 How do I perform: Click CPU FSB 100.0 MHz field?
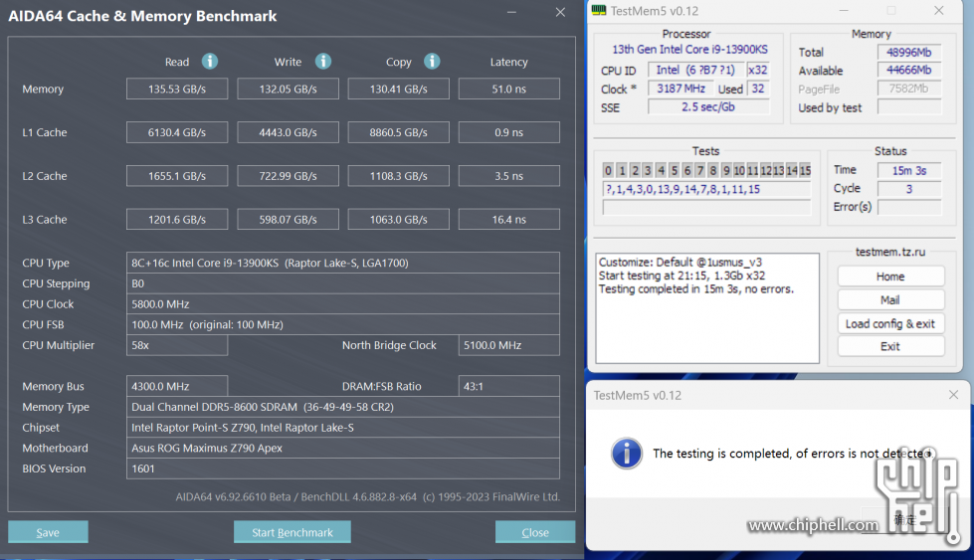[x=343, y=324]
